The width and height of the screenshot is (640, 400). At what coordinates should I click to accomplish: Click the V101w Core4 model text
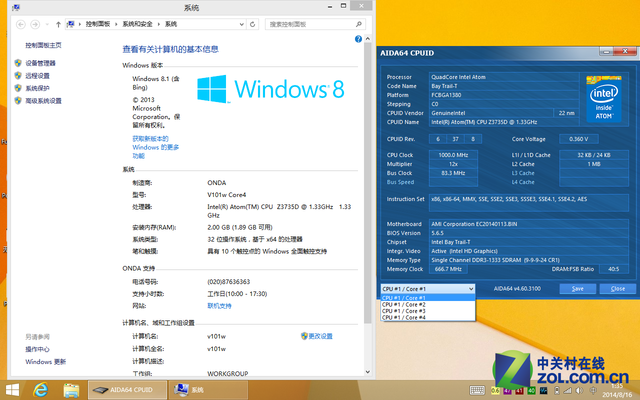pos(227,195)
